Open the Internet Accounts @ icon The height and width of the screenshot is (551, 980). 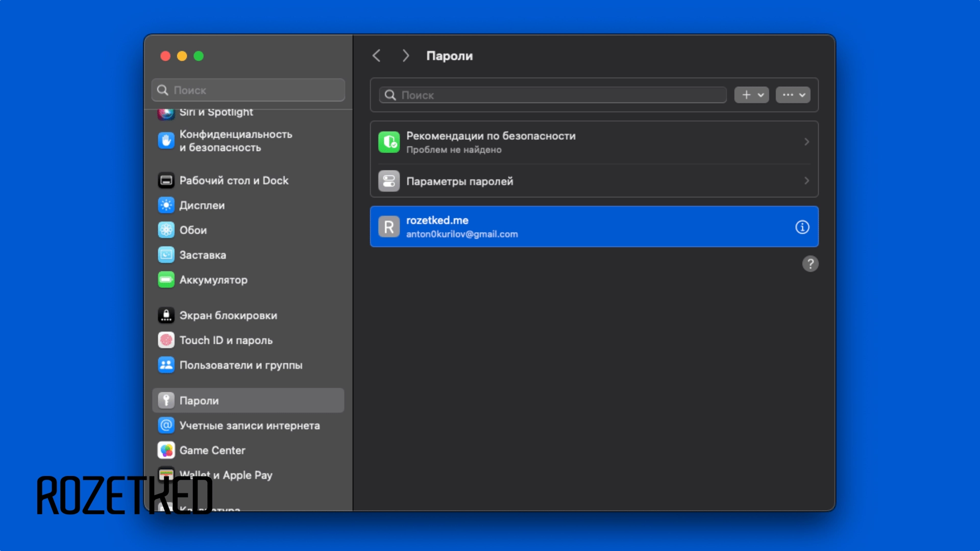(166, 425)
